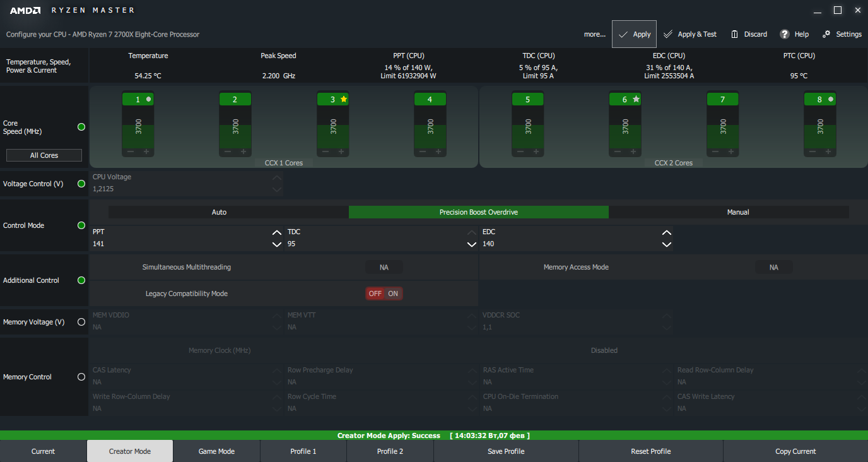The width and height of the screenshot is (868, 462).
Task: Click the Simultaneous Multithreading NA switch
Action: pos(384,268)
